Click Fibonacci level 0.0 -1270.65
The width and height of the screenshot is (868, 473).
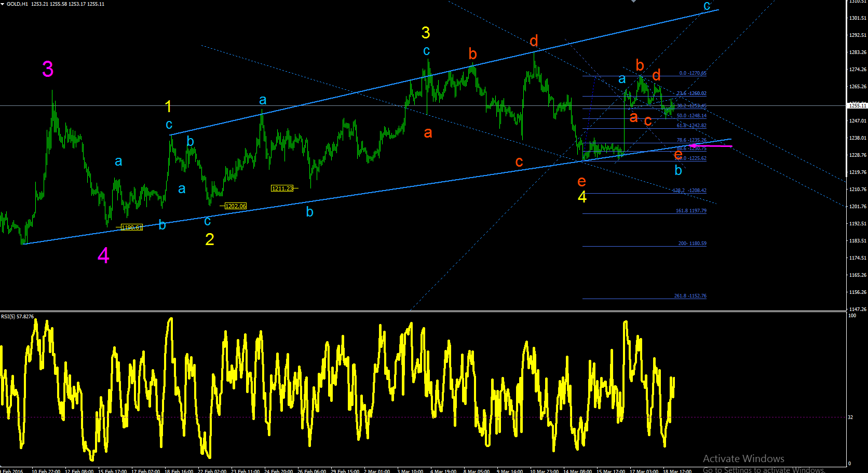(x=693, y=73)
